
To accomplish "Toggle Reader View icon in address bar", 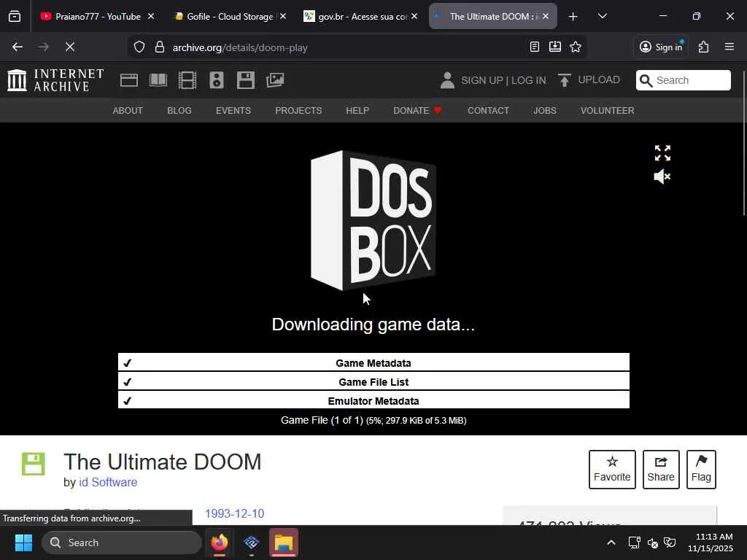I will 535,47.
